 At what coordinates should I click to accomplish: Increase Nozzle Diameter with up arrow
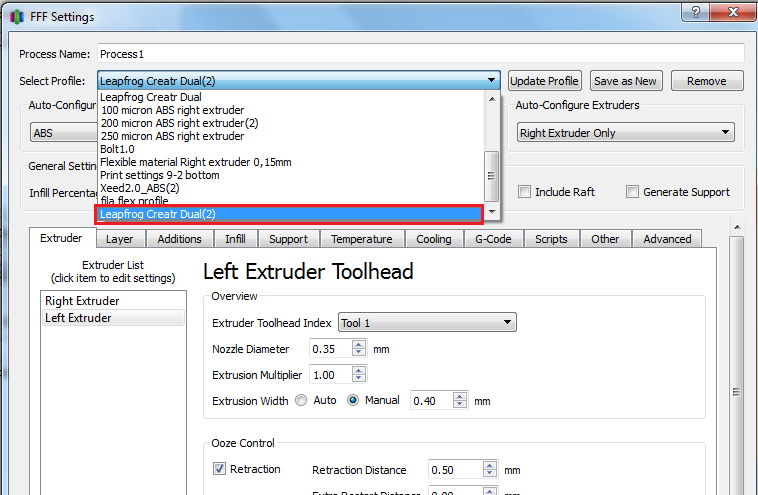(359, 345)
